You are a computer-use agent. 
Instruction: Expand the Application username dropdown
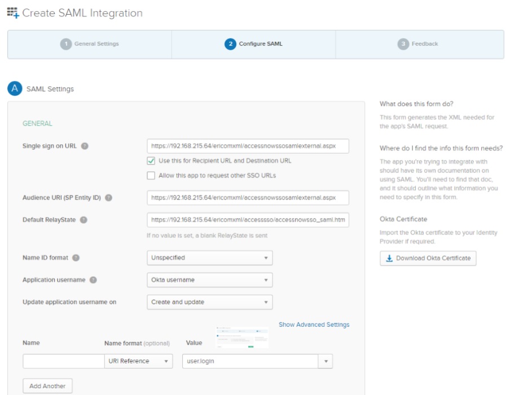click(x=209, y=279)
